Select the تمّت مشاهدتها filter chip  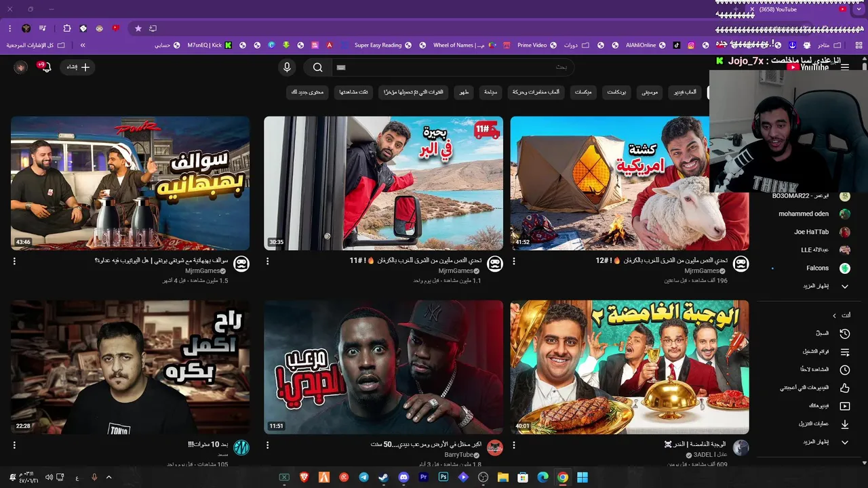[354, 91]
